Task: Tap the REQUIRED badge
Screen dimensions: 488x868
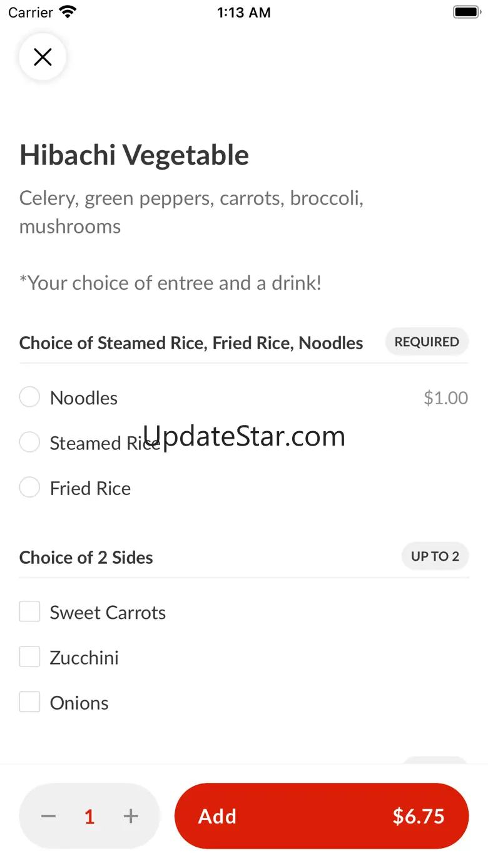Action: (427, 342)
